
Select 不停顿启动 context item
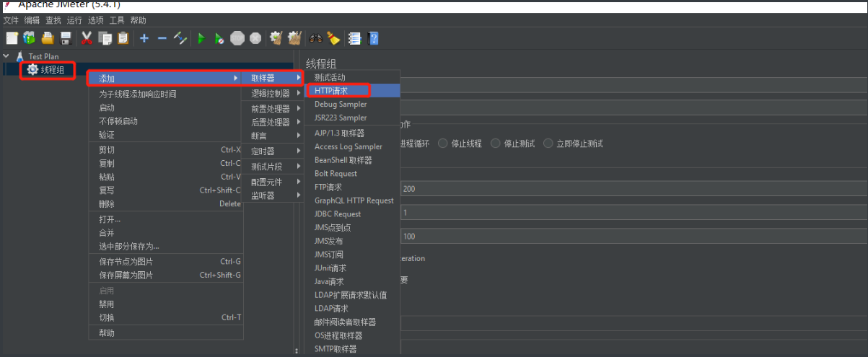[x=165, y=121]
